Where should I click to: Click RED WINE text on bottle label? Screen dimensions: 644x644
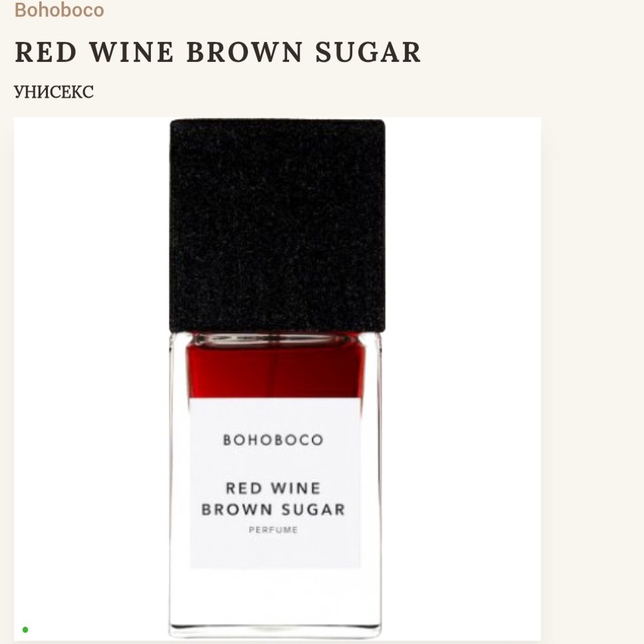[x=273, y=488]
